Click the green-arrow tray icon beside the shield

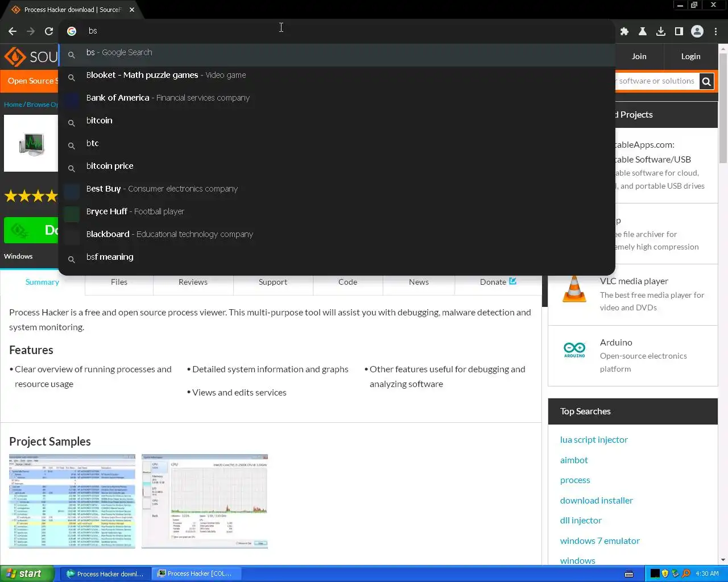(x=675, y=573)
